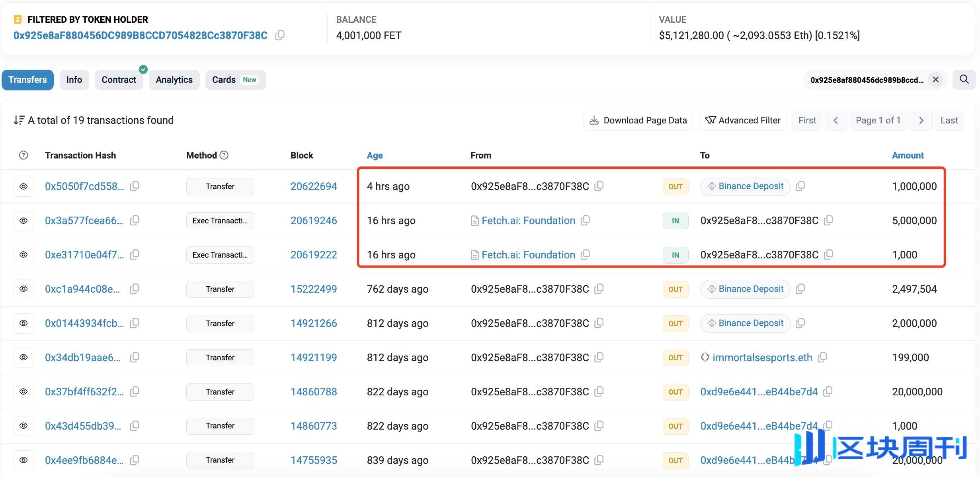Clear the address filter with X
This screenshot has width=980, height=477.
pyautogui.click(x=936, y=80)
